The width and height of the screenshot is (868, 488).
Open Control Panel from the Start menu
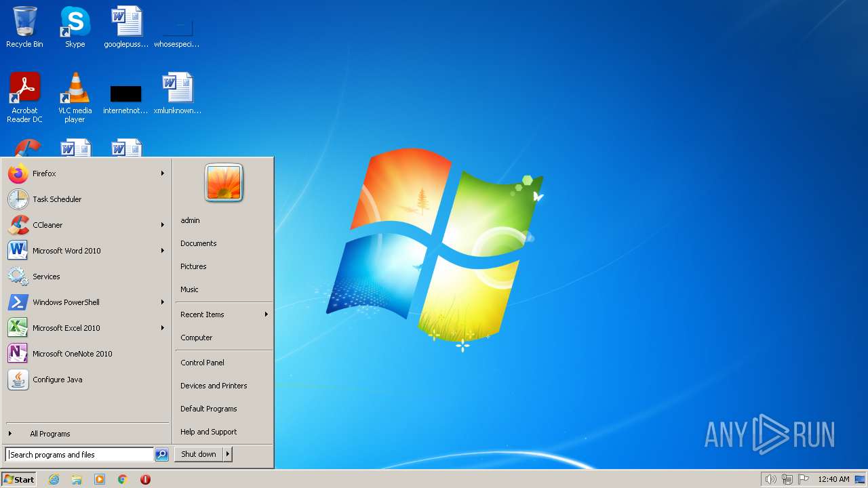(224, 363)
